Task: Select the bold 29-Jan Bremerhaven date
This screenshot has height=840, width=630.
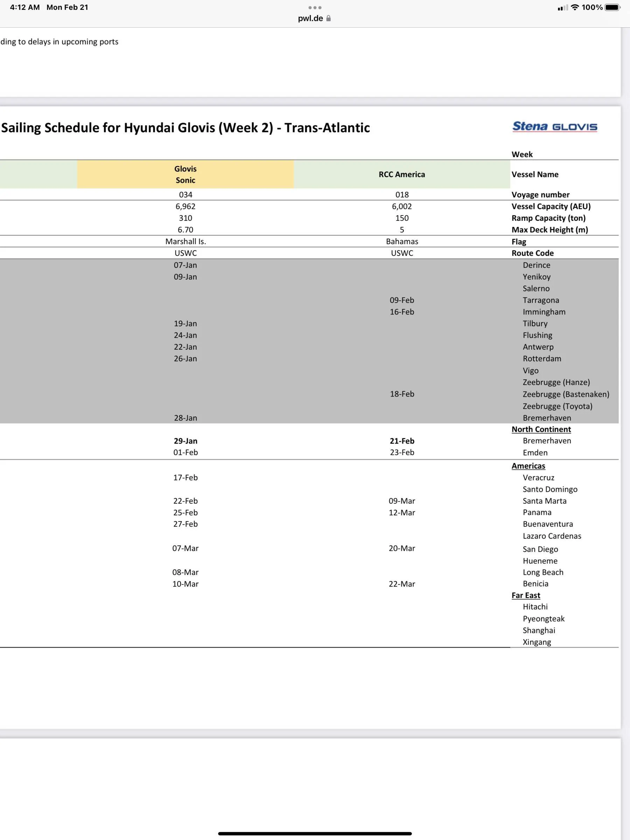Action: click(185, 441)
